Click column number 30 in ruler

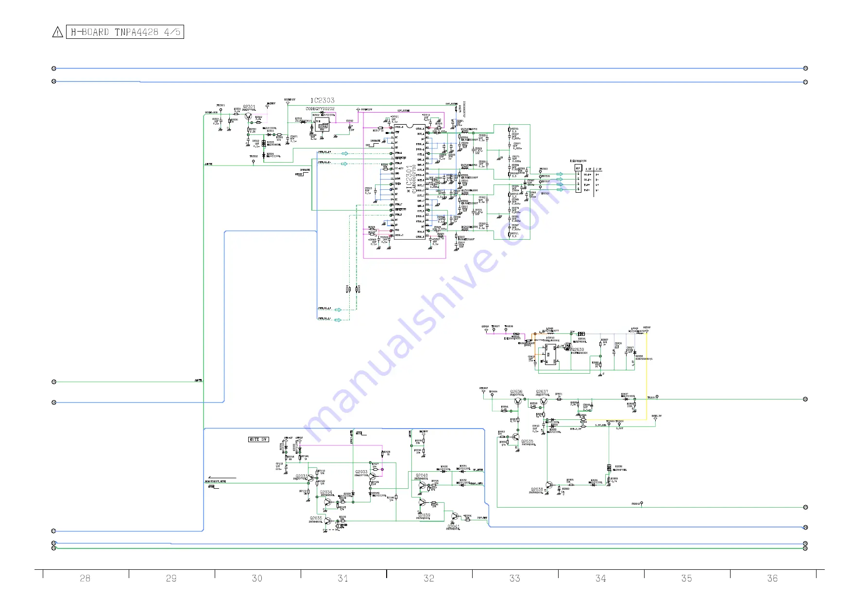[257, 578]
